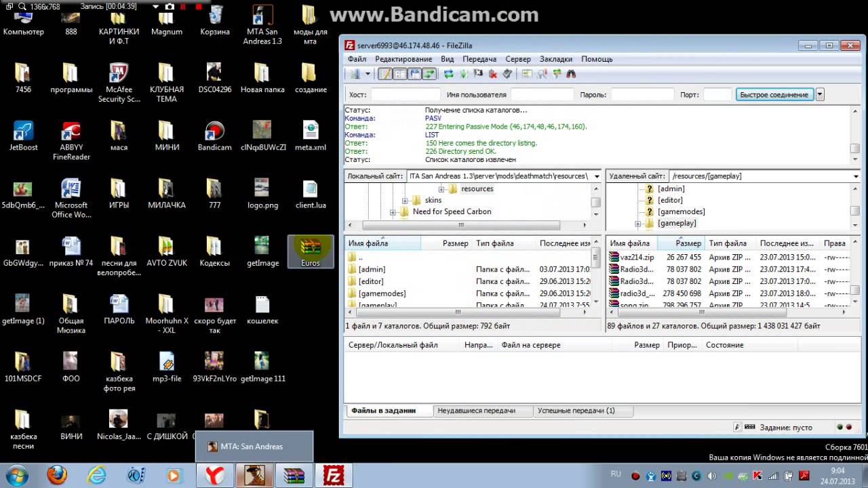This screenshot has width=868, height=488.
Task: Open the Передача menu
Action: pos(479,59)
